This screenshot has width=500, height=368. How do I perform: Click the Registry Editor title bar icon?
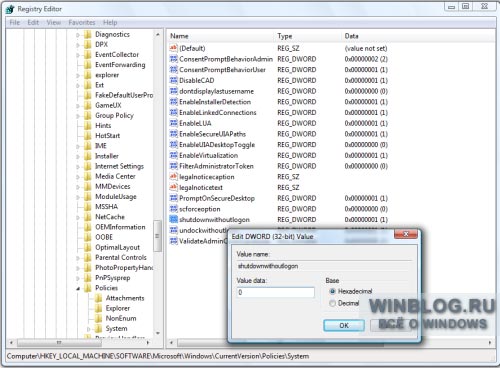click(x=10, y=9)
